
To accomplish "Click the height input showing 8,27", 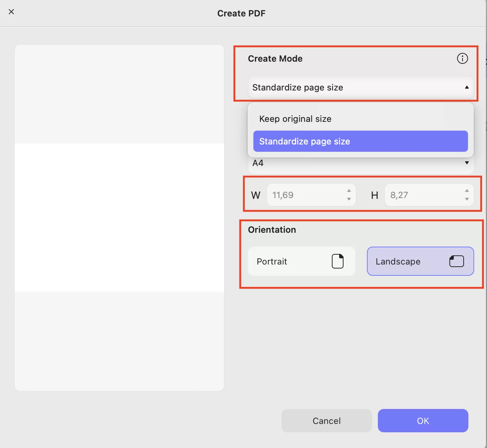I will (423, 195).
